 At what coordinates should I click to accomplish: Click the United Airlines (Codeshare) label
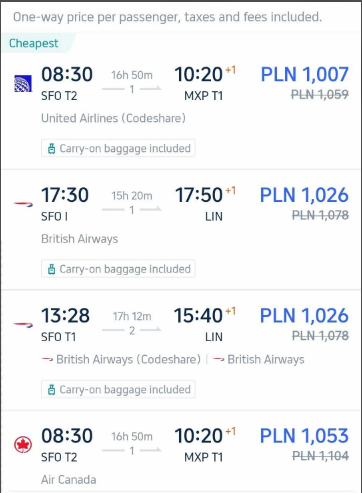click(113, 118)
